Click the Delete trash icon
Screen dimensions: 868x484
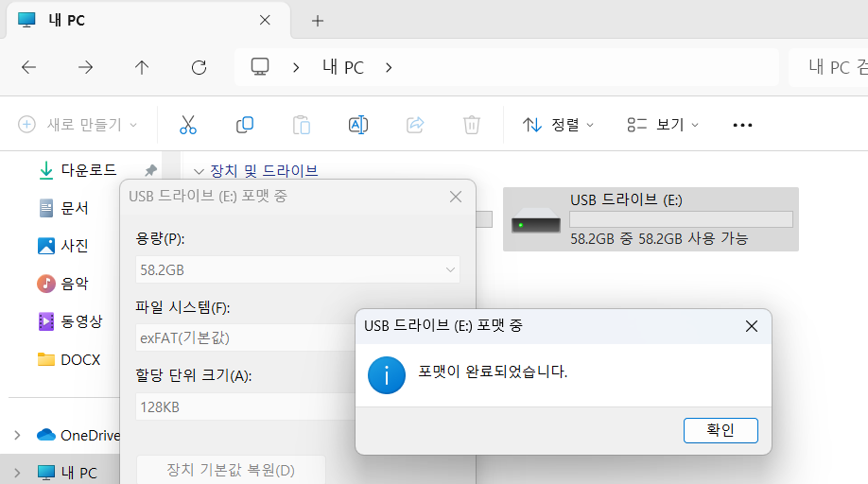472,125
